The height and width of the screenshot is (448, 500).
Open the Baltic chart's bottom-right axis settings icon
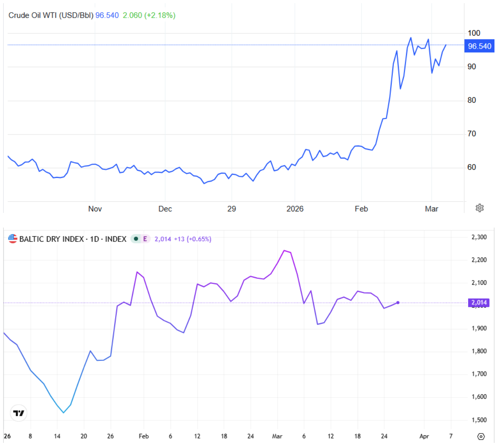click(481, 436)
